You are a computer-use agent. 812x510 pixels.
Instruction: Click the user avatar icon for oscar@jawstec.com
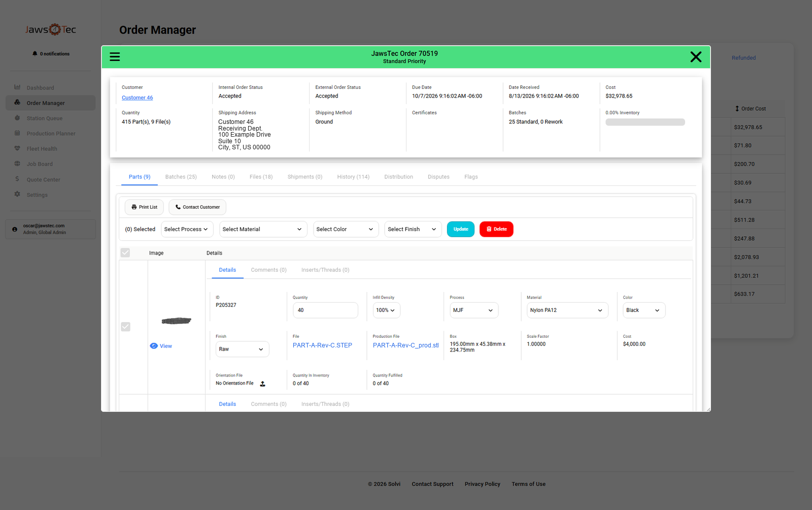coord(15,229)
